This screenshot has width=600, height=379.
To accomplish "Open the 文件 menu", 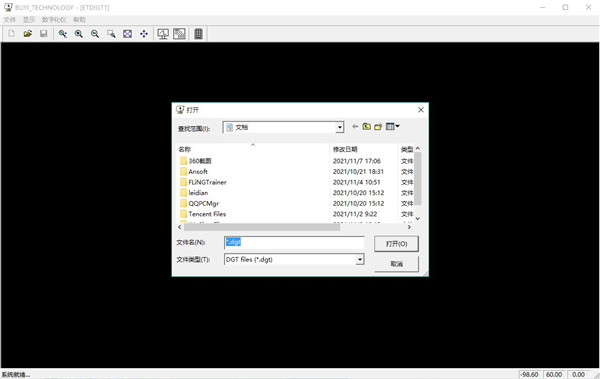I will click(10, 20).
